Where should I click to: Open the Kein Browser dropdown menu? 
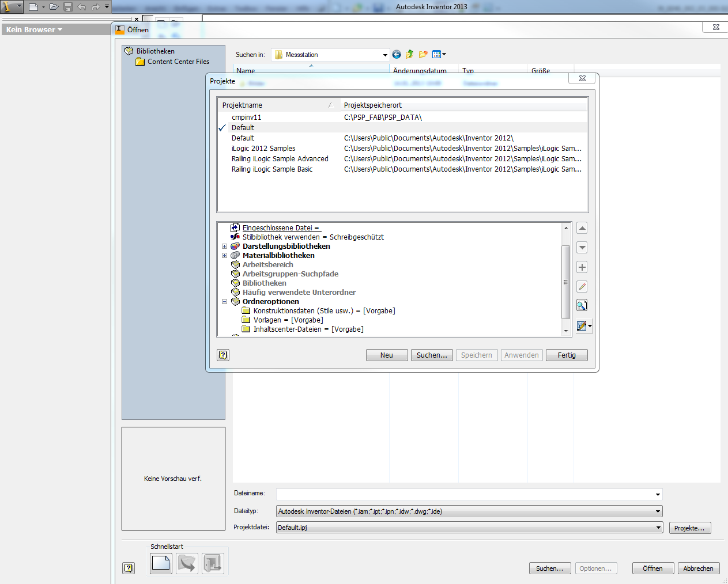tap(34, 30)
